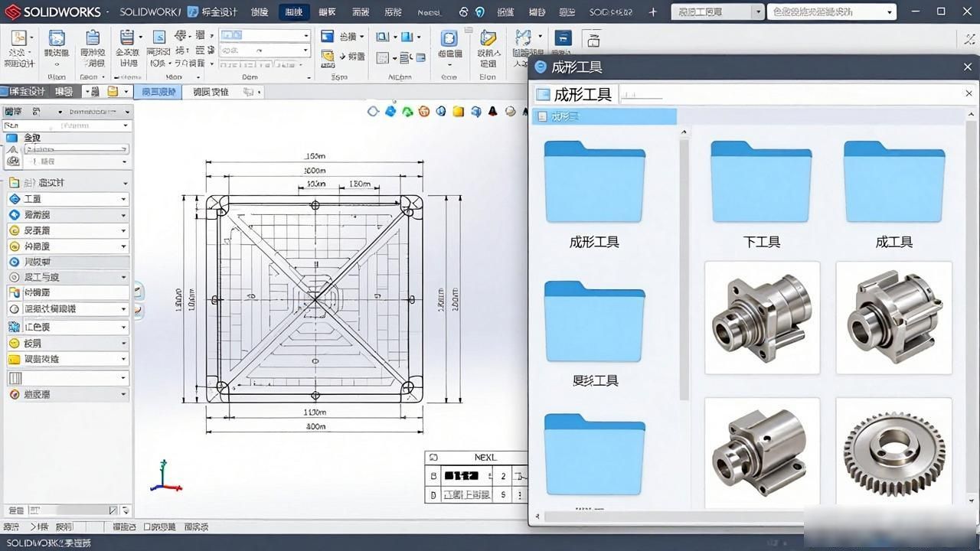This screenshot has height=551, width=980.
Task: Click the blue window icon in the ribbon
Action: tap(328, 36)
